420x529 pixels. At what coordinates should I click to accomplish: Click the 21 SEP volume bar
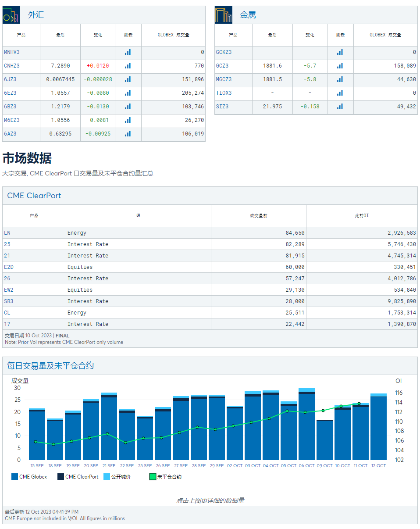(109, 426)
